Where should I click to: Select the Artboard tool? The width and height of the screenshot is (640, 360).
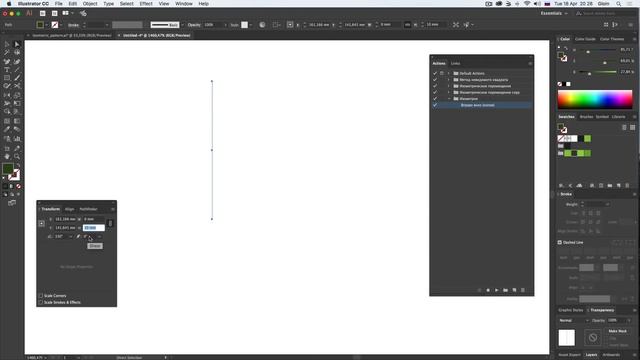click(x=7, y=148)
